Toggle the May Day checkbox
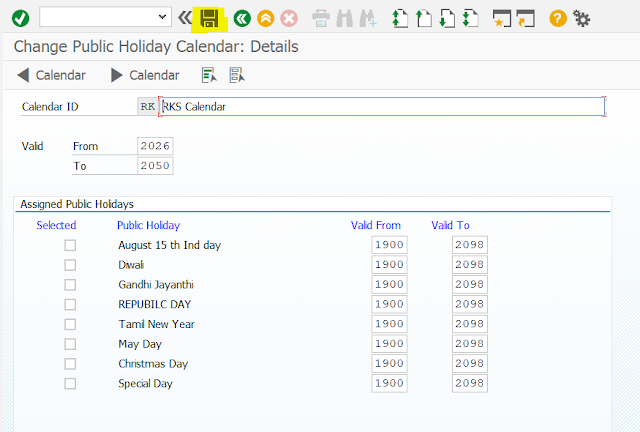The image size is (640, 432). tap(70, 344)
